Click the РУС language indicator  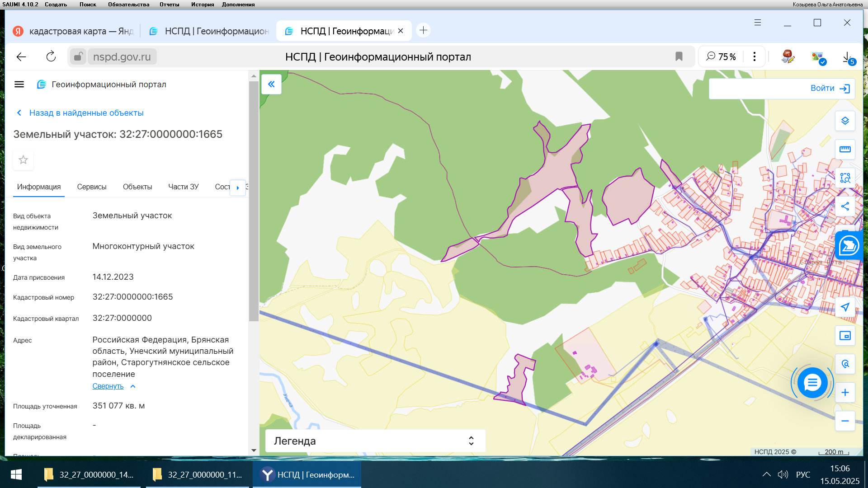point(803,474)
